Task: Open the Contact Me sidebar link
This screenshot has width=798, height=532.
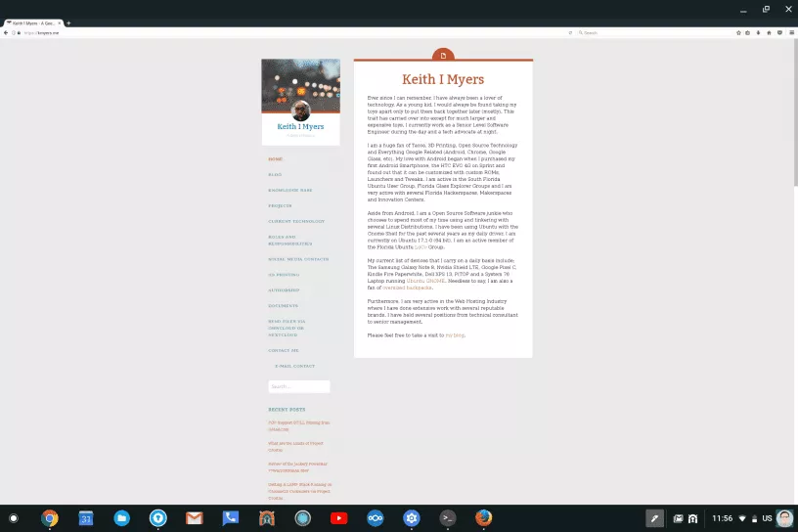Action: (283, 350)
